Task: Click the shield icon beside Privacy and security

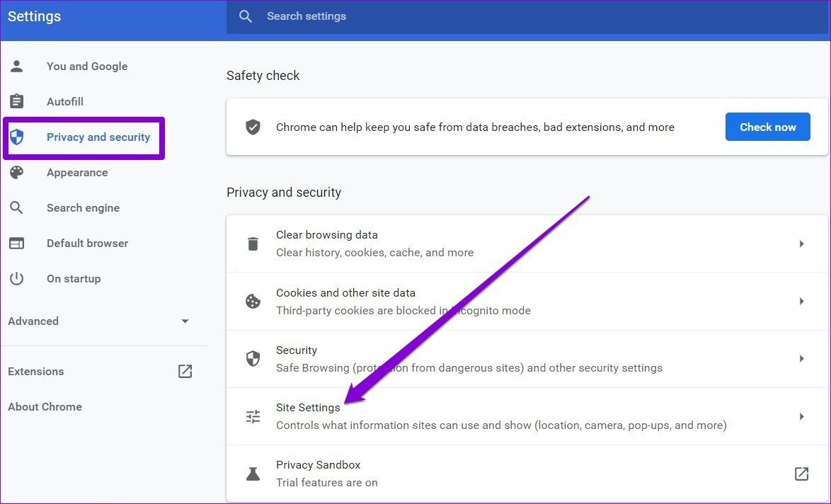Action: click(x=17, y=137)
